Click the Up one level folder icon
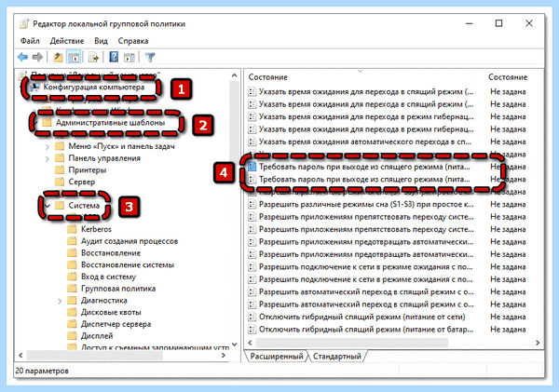 click(x=58, y=57)
